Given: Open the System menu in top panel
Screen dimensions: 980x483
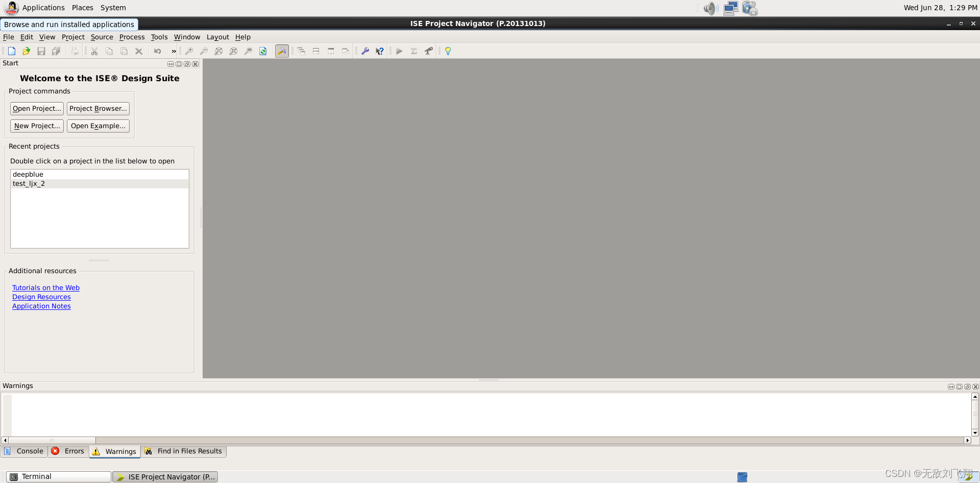Looking at the screenshot, I should (x=113, y=8).
